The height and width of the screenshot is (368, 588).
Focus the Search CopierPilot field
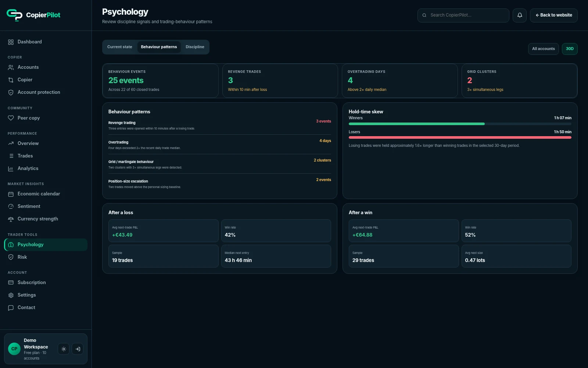click(463, 15)
